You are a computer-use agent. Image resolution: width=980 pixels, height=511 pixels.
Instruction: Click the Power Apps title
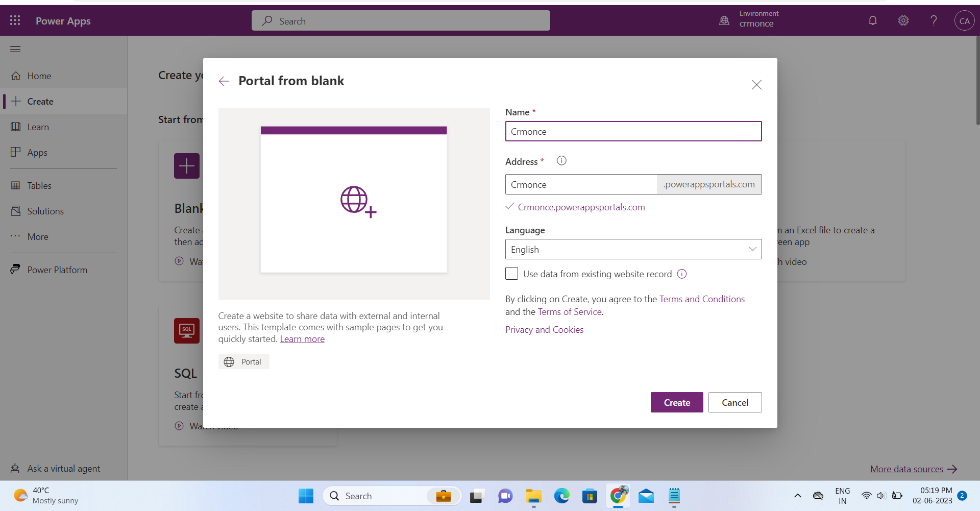pyautogui.click(x=63, y=21)
